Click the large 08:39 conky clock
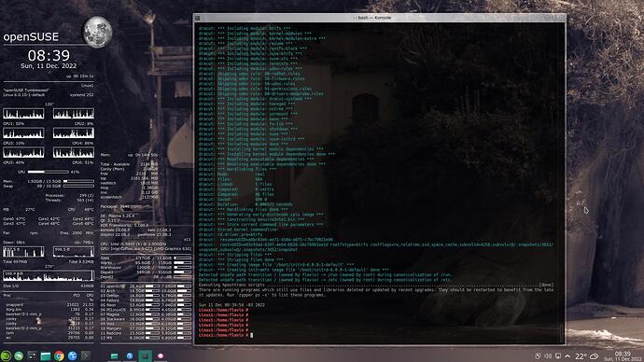Viewport: 644px width, 362px height. click(49, 55)
